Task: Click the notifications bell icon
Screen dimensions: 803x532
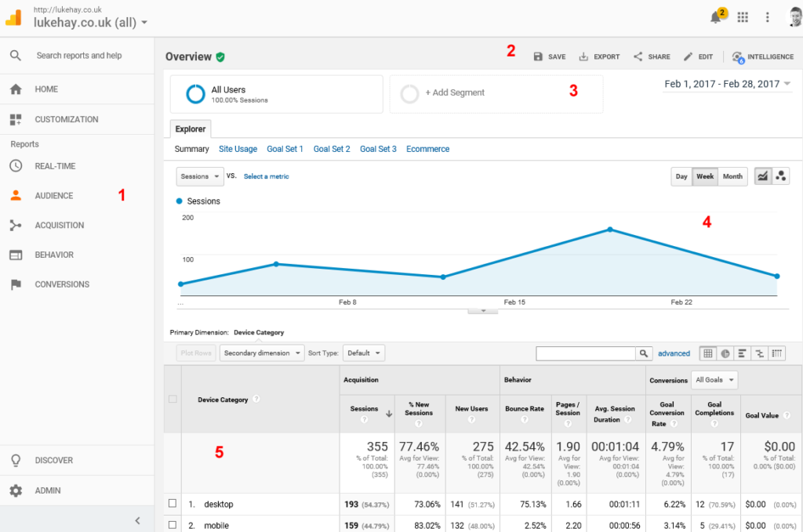Action: click(716, 17)
